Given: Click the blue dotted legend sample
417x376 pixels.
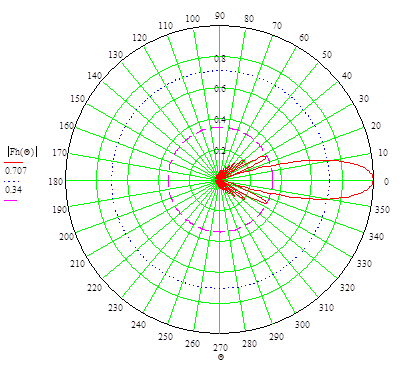Looking at the screenshot, I should tap(12, 182).
